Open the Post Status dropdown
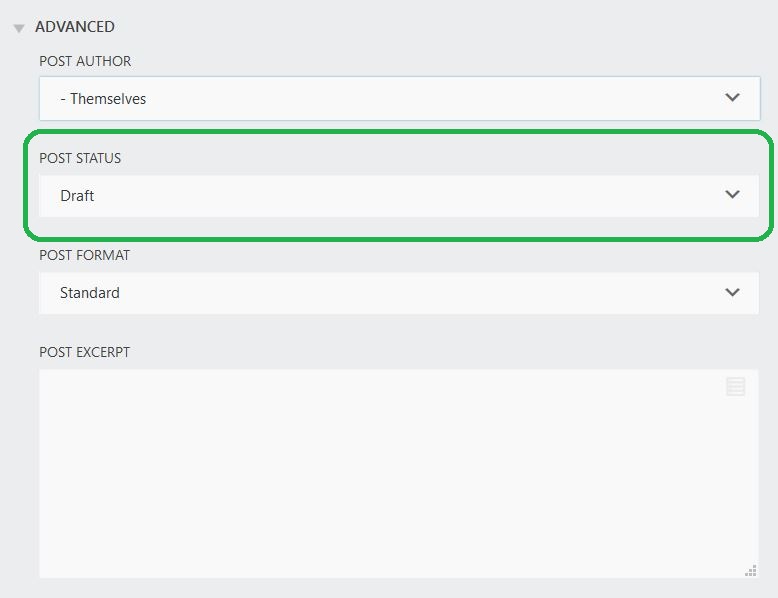778x598 pixels. coord(398,196)
